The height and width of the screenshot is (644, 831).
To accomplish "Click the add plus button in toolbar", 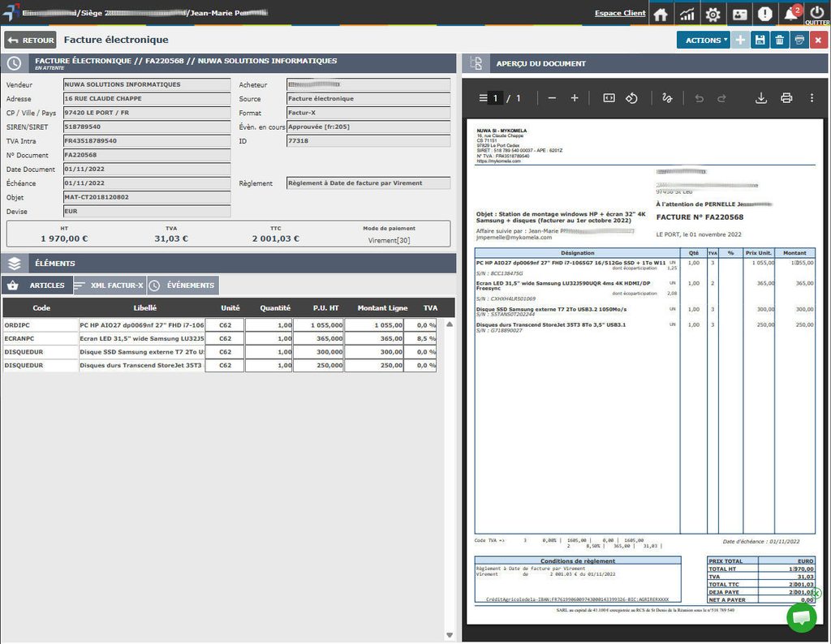I will click(x=740, y=41).
